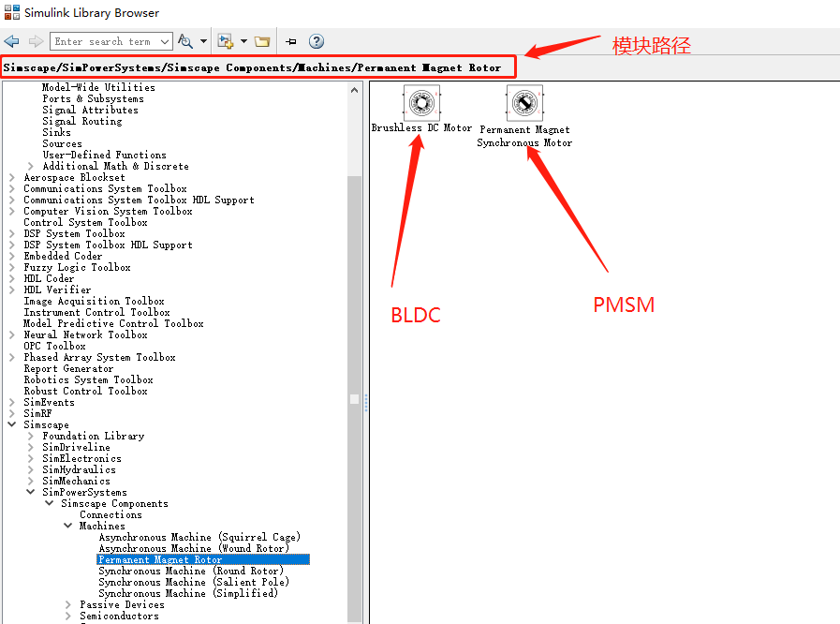840x624 pixels.
Task: Select Model-Wide Utilities library
Action: [x=98, y=87]
